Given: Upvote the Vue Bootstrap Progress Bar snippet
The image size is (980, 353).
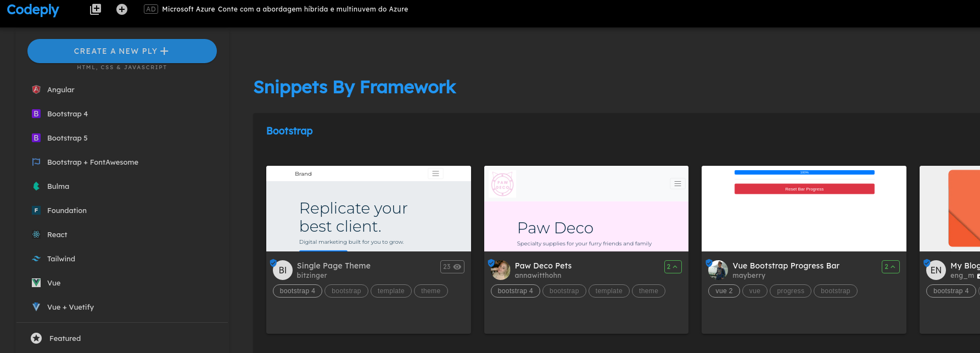Looking at the screenshot, I should (x=891, y=267).
